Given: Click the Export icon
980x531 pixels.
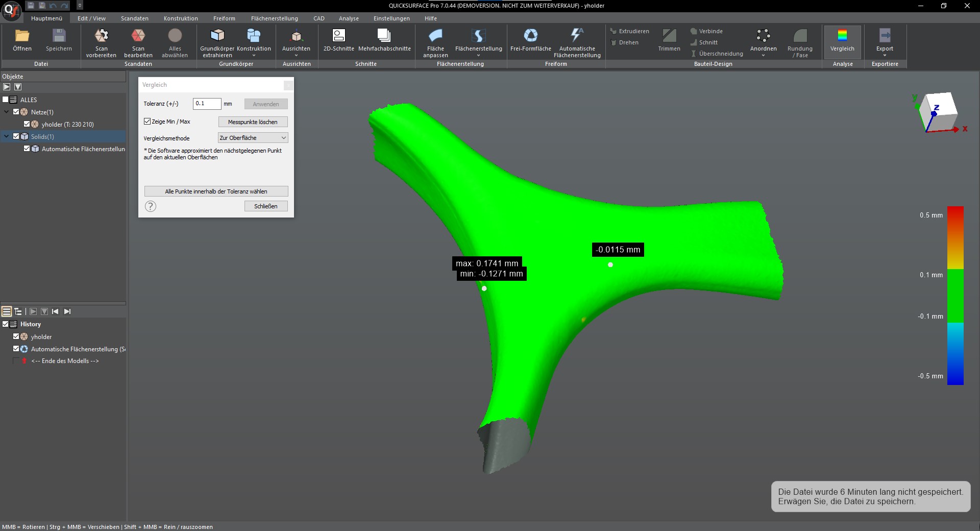Looking at the screenshot, I should click(x=885, y=36).
